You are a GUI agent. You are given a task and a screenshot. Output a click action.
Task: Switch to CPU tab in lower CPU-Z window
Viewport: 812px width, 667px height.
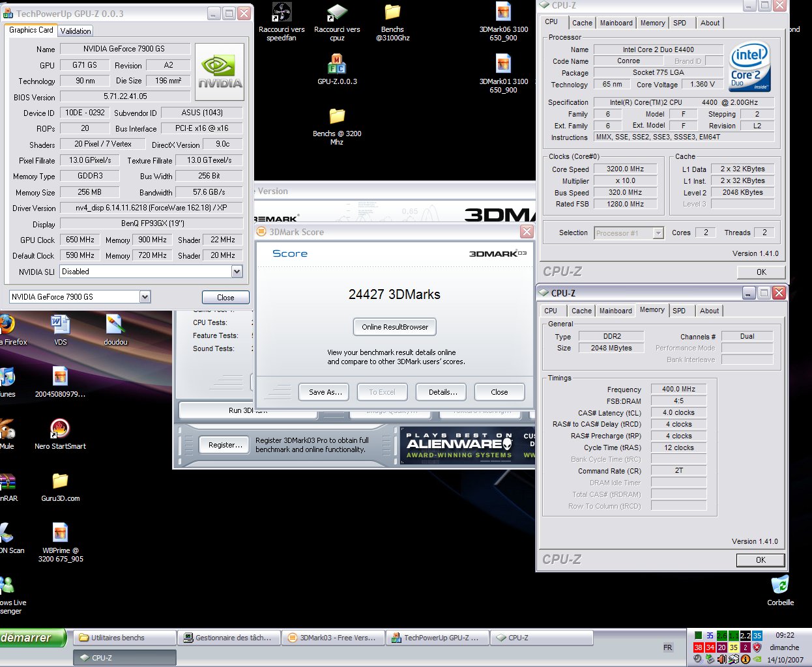point(551,311)
